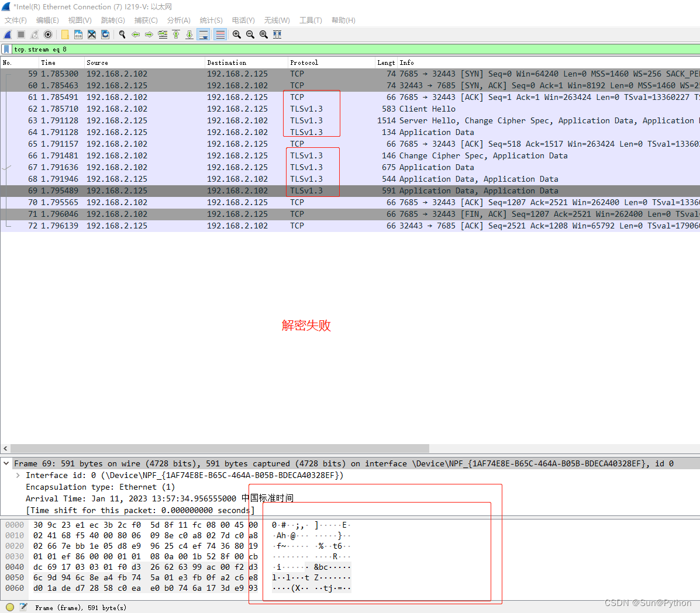Open the display filter bookmark dropdown
The image size is (700, 613).
coord(6,50)
